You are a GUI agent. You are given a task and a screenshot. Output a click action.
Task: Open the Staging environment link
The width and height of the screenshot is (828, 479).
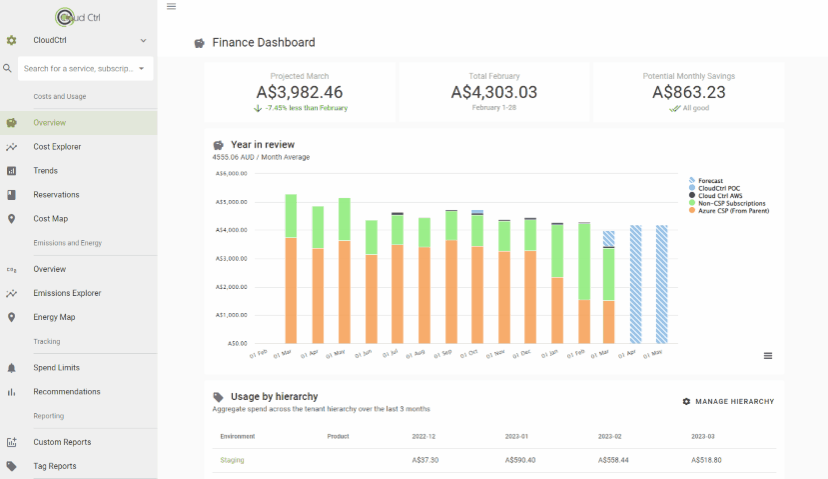[232, 460]
